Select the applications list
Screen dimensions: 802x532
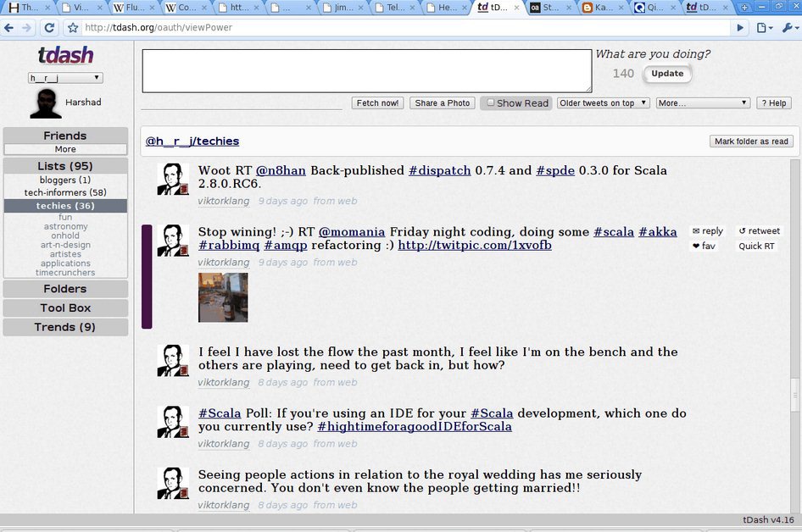pos(65,263)
